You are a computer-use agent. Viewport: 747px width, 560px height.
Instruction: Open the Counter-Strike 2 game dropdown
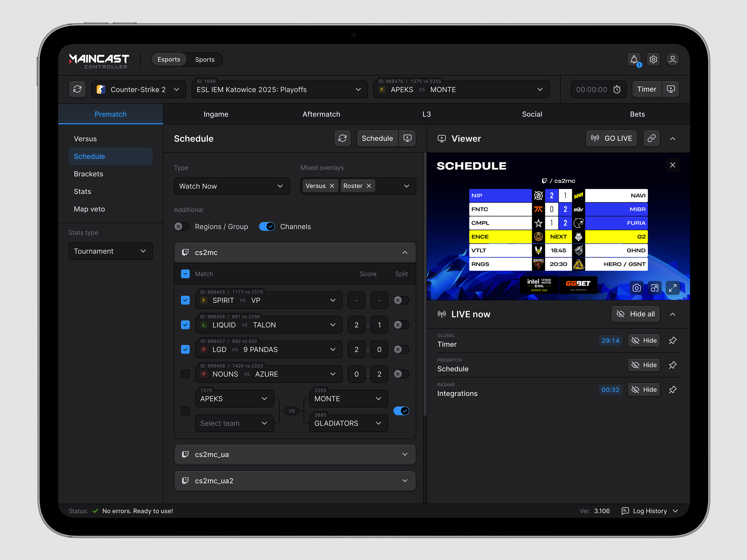tap(138, 89)
